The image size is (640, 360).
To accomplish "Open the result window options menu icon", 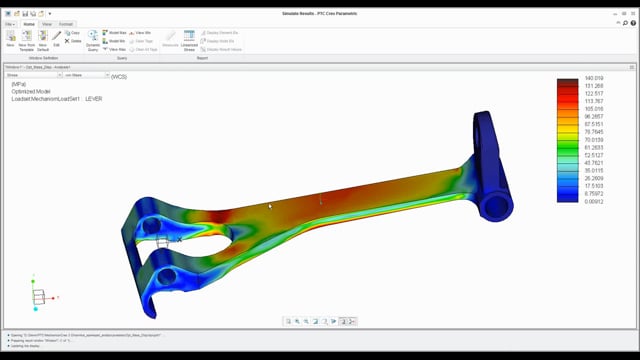I will (631, 67).
